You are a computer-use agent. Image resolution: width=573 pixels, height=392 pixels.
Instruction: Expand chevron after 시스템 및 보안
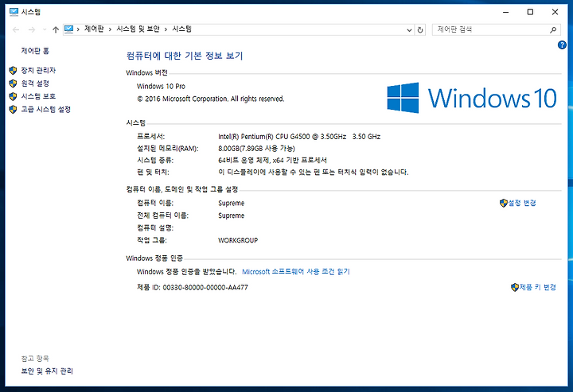[166, 29]
